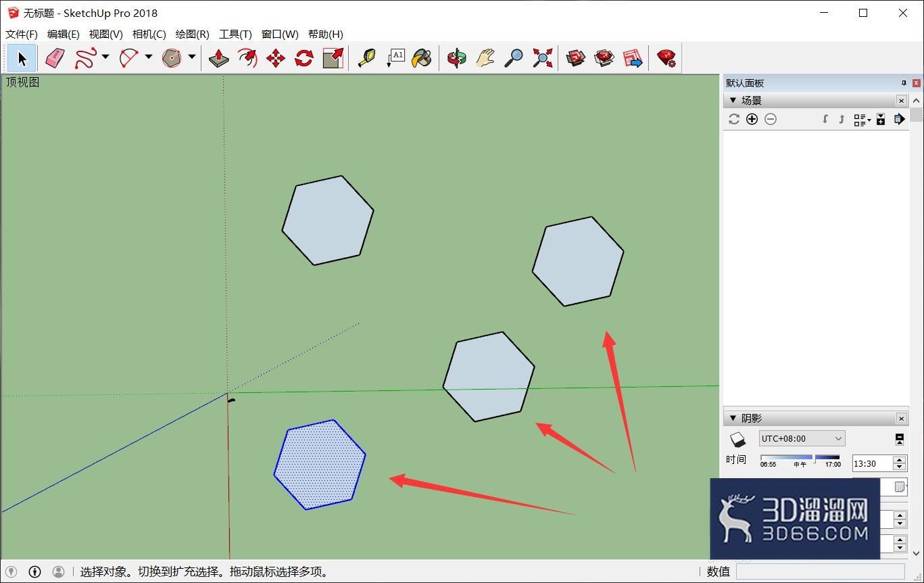Image resolution: width=924 pixels, height=583 pixels.
Task: Toggle Scenes panel show details button
Action: tap(881, 119)
